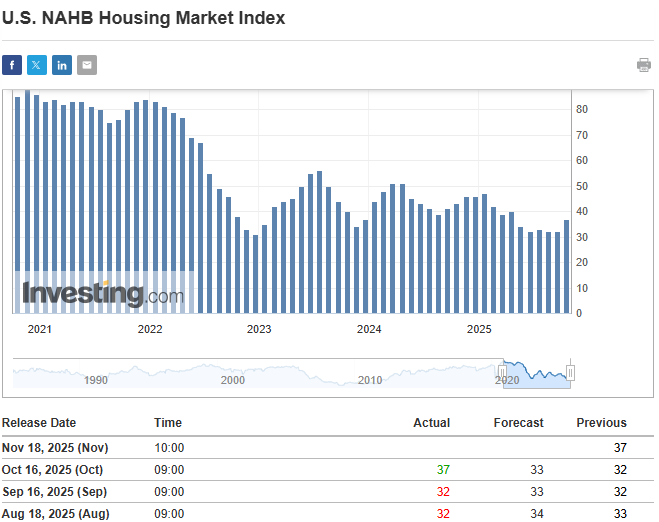Viewport: 659px width, 522px height.
Task: Click the U.S. NAHB Housing Market Index title
Action: point(143,18)
